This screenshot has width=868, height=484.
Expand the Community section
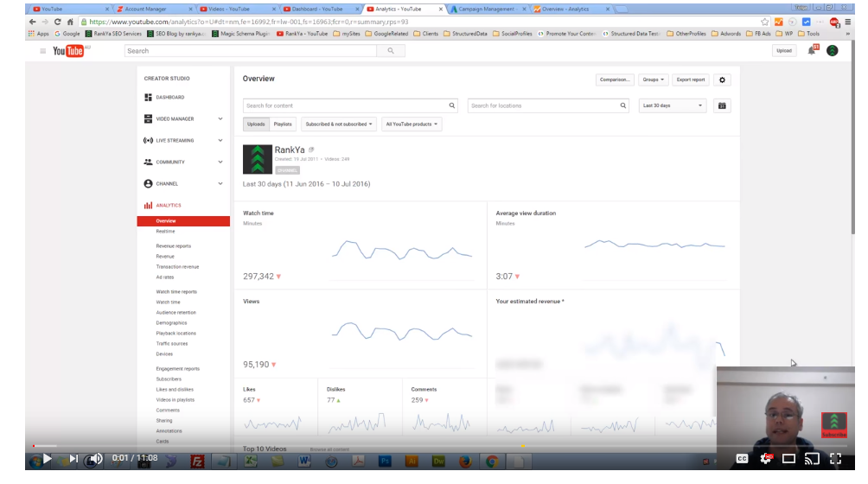coord(220,162)
